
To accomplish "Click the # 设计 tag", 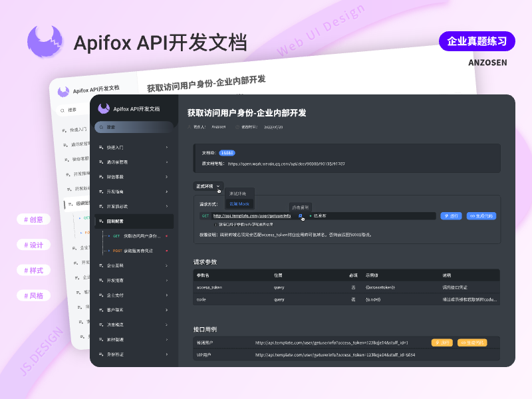I will coord(34,245).
